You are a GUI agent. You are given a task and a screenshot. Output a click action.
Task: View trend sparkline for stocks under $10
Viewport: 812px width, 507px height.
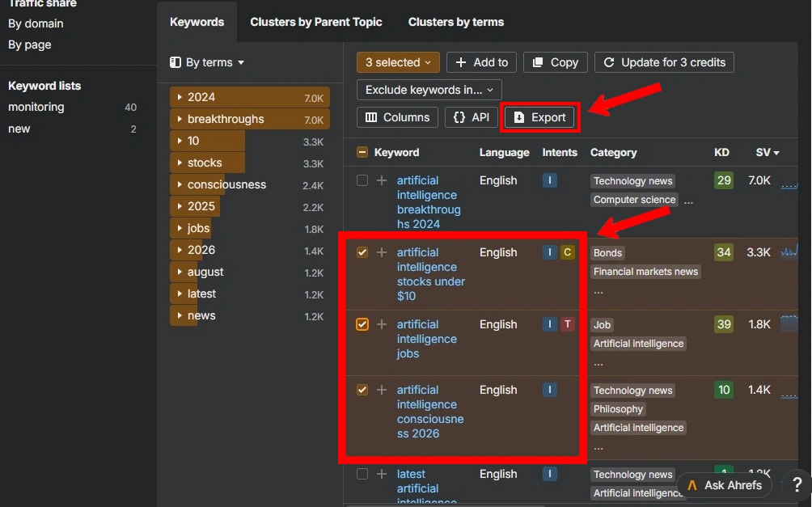click(789, 252)
